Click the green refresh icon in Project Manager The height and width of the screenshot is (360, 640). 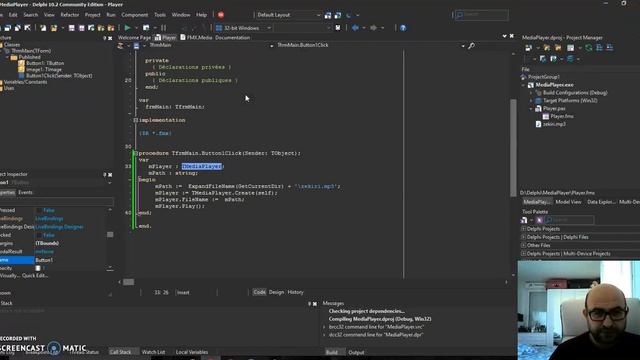(x=589, y=48)
